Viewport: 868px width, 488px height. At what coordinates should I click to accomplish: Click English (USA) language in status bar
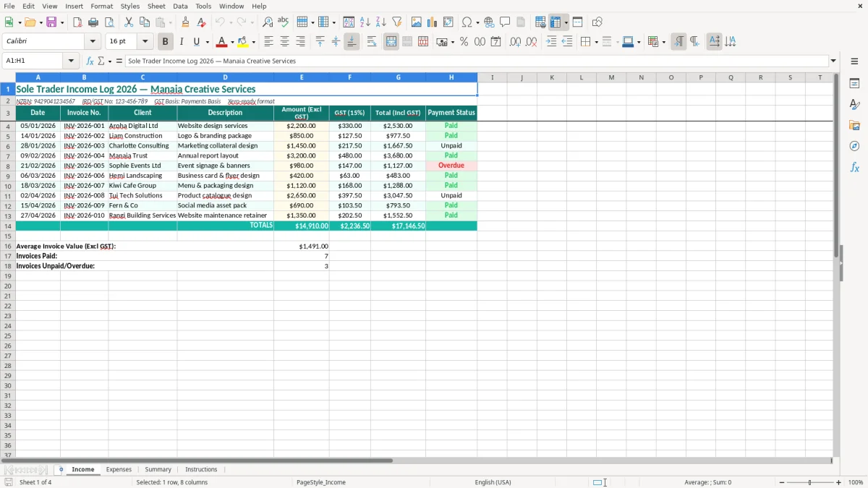[x=493, y=482]
